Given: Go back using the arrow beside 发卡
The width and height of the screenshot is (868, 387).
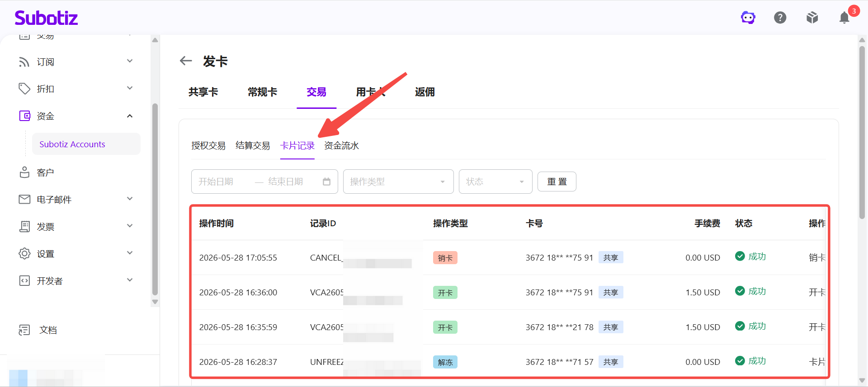Looking at the screenshot, I should [x=186, y=61].
